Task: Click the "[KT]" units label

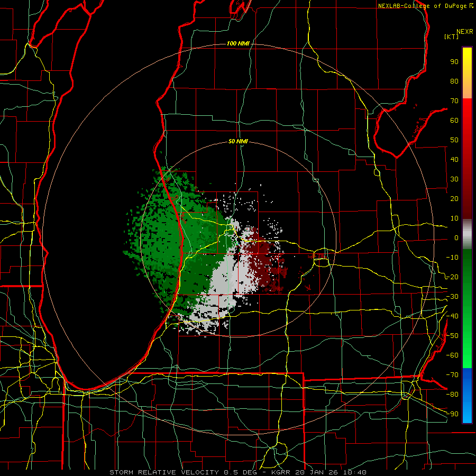Action: click(x=452, y=36)
